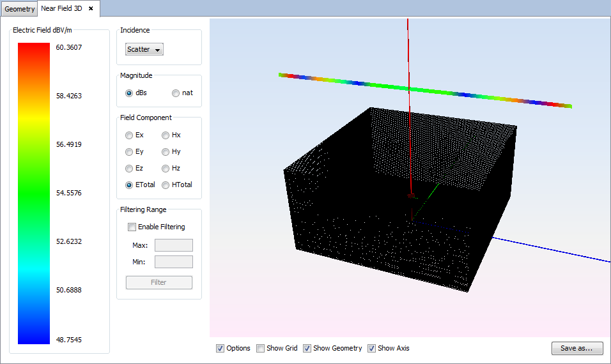Click the Min filtering input field
Image resolution: width=611 pixels, height=364 pixels.
coord(173,262)
